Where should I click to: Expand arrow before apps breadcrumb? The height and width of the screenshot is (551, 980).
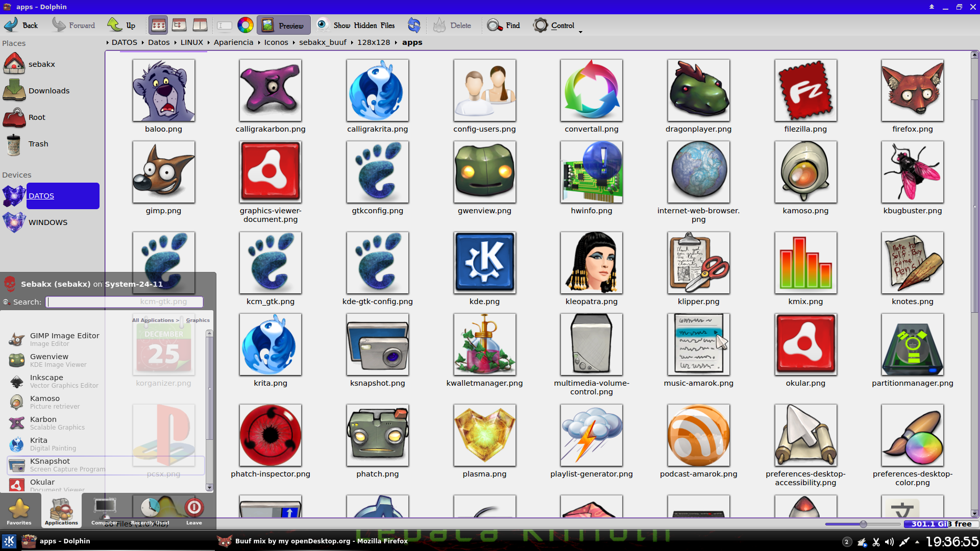tap(396, 42)
